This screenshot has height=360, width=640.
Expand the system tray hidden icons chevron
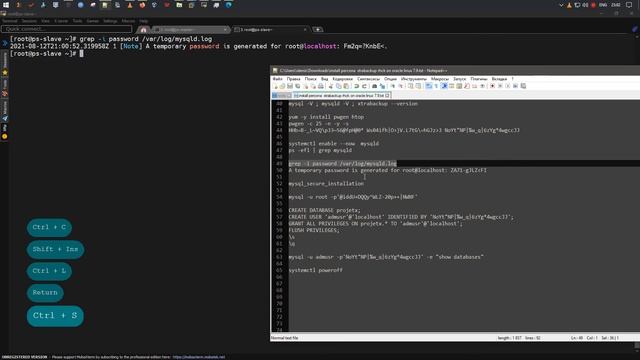pyautogui.click(x=561, y=5)
